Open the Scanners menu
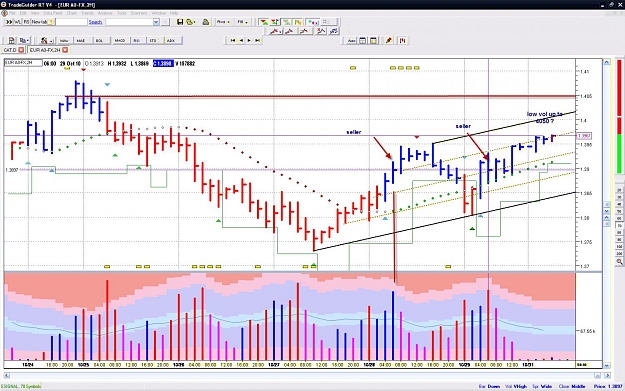Screen dimensions: 625x391 coord(139,13)
